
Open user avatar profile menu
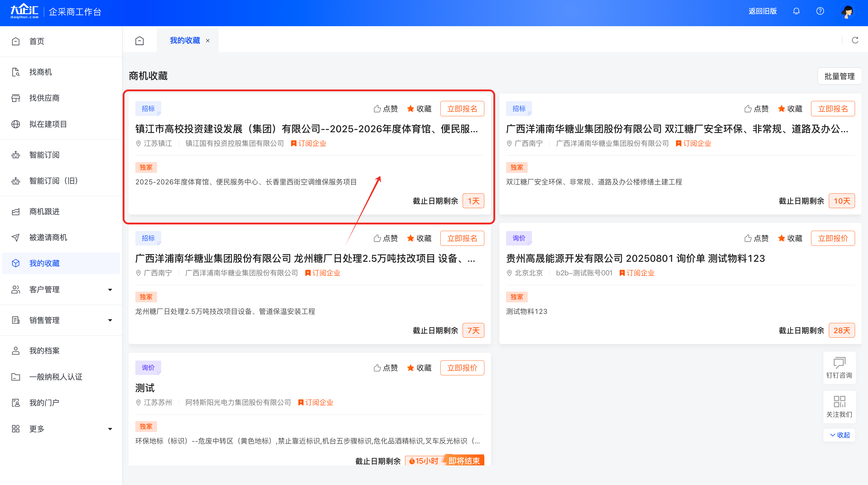pos(847,12)
